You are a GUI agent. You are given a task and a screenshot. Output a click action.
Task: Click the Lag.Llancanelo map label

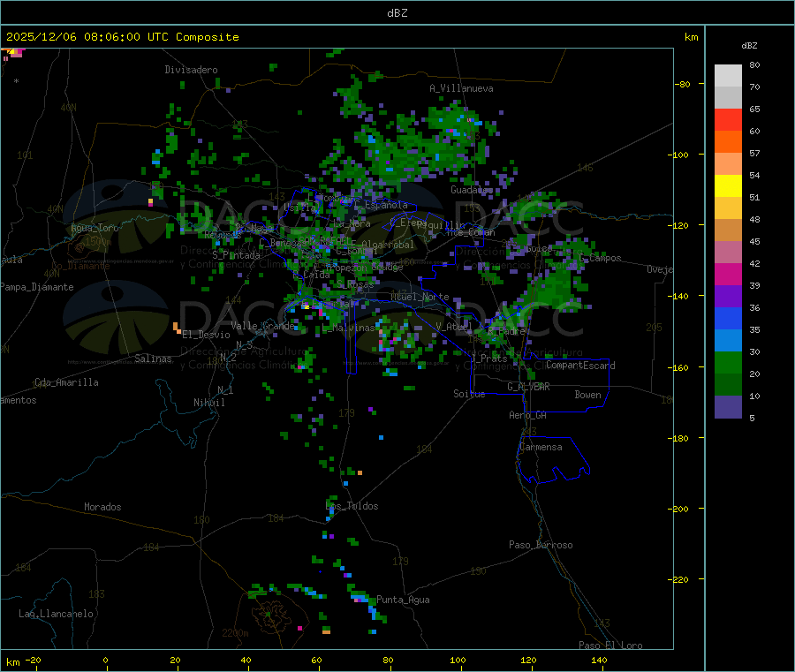[56, 614]
